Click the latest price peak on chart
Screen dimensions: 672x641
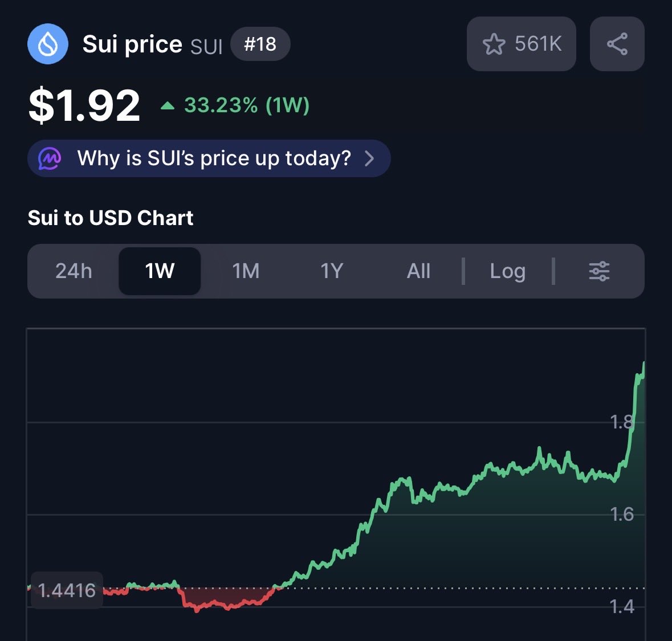point(644,364)
